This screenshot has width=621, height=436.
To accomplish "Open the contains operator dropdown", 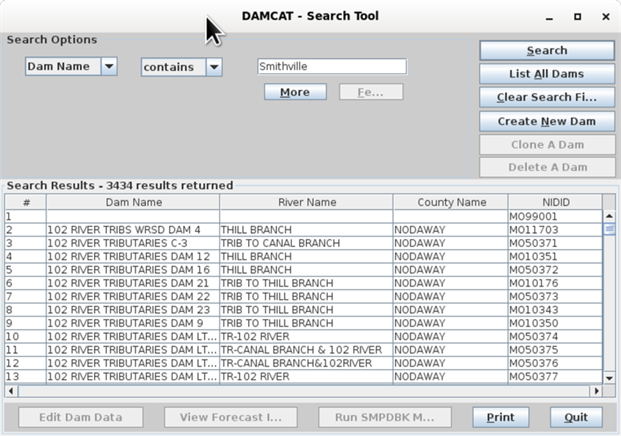I will click(x=214, y=67).
